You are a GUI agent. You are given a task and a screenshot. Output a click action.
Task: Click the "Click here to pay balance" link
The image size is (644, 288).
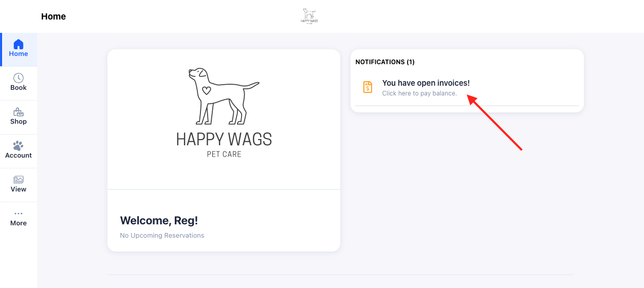[419, 93]
